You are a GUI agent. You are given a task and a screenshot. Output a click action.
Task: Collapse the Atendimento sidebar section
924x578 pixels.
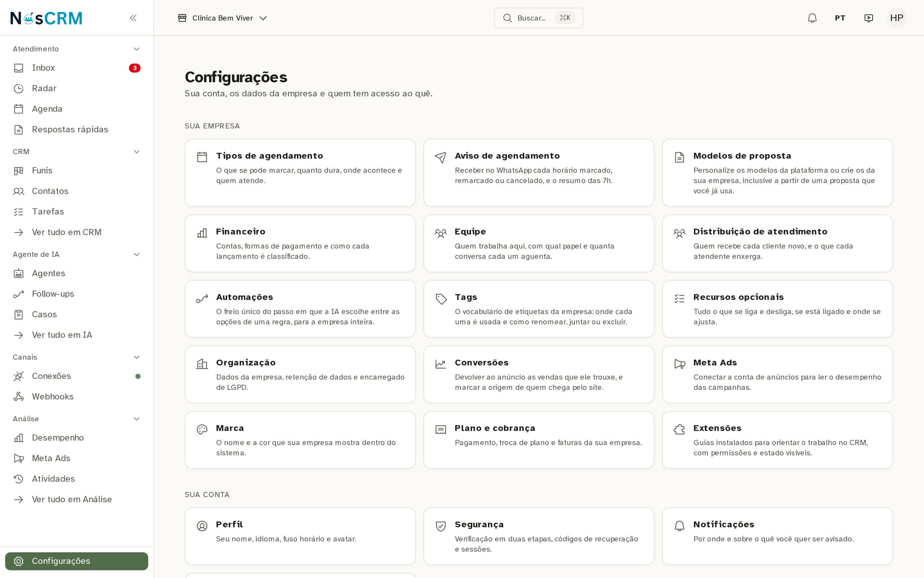(77, 49)
